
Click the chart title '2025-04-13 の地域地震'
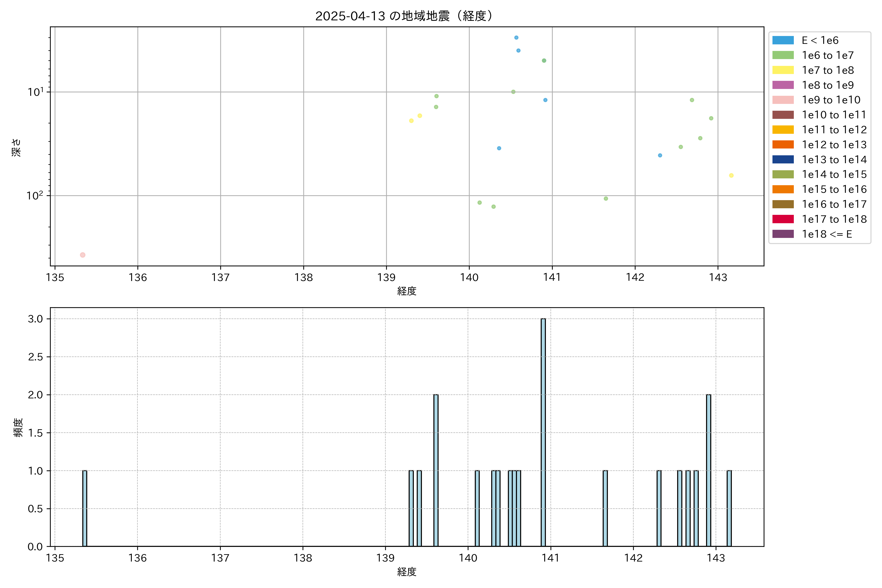405,16
